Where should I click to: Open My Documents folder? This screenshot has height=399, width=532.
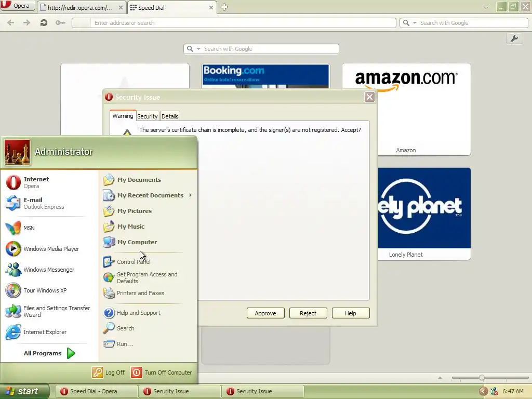tap(148, 179)
